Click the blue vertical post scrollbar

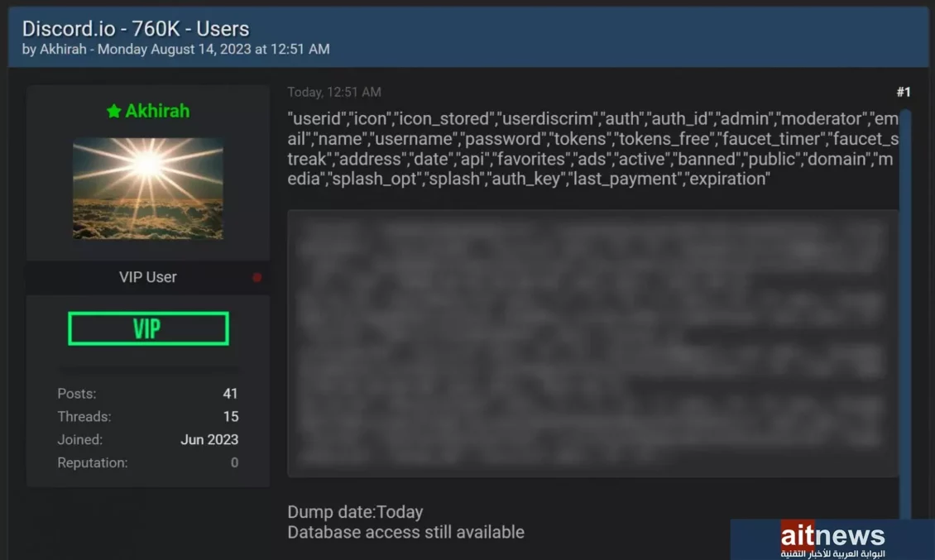(x=905, y=314)
